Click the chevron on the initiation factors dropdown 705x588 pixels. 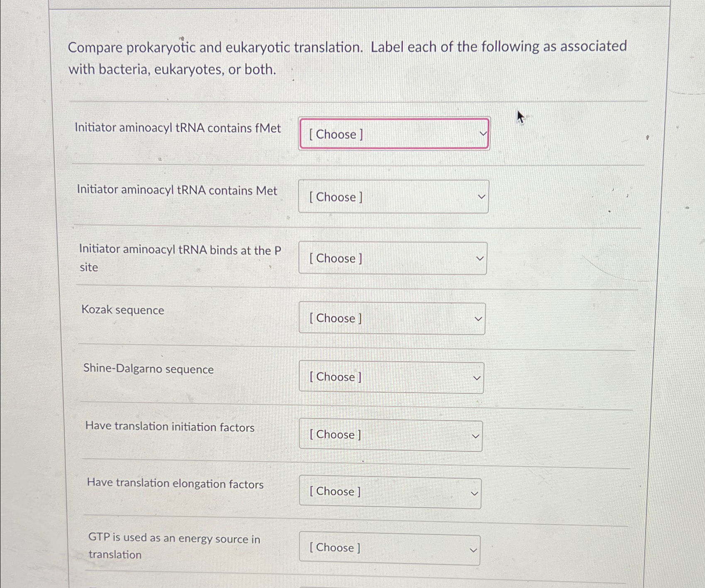476,435
